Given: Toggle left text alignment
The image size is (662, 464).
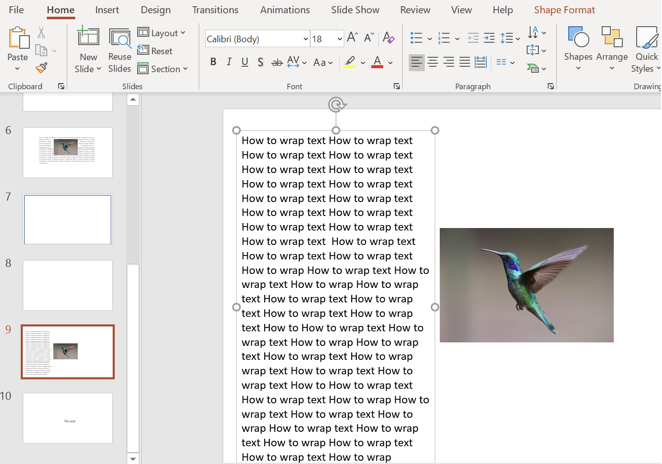Looking at the screenshot, I should coord(417,62).
